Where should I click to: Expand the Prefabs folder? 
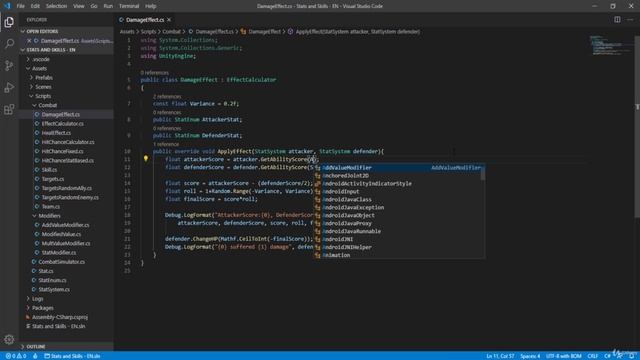[44, 78]
